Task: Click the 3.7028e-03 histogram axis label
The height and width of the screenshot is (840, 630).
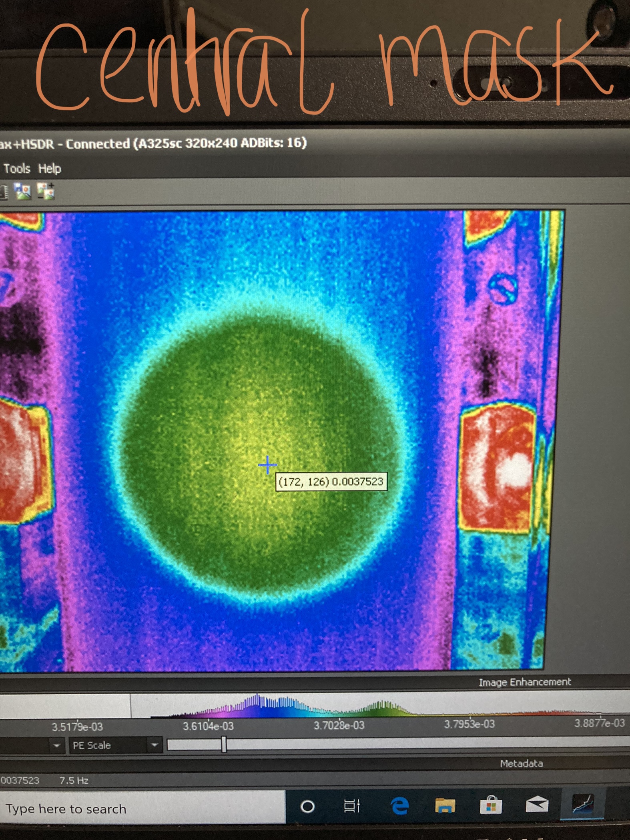Action: click(339, 725)
